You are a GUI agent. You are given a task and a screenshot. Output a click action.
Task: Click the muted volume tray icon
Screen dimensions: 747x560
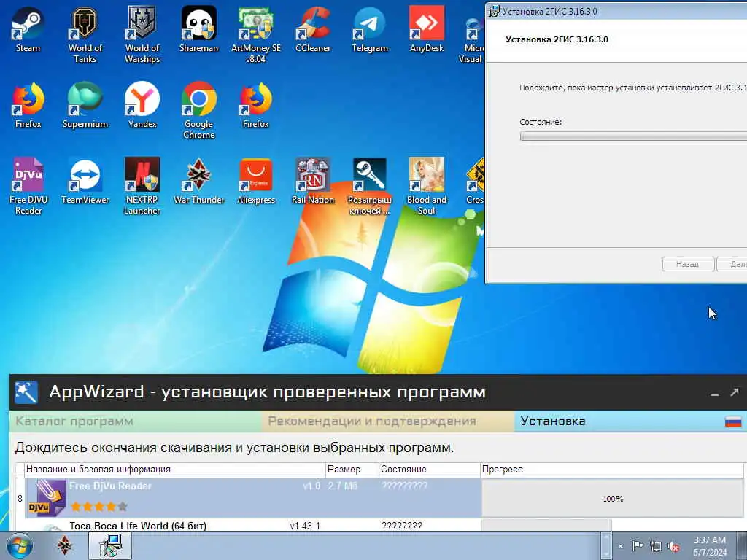(673, 546)
